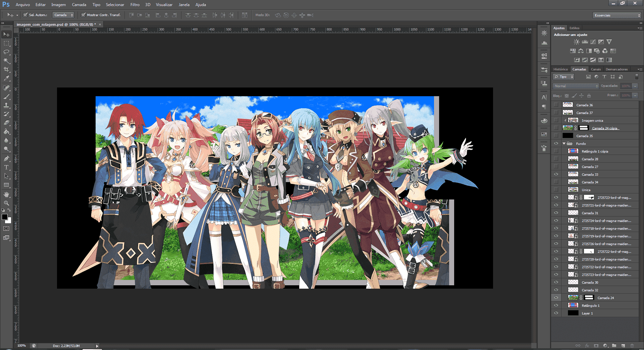The width and height of the screenshot is (644, 350).
Task: Open the Janela menu
Action: [x=184, y=5]
